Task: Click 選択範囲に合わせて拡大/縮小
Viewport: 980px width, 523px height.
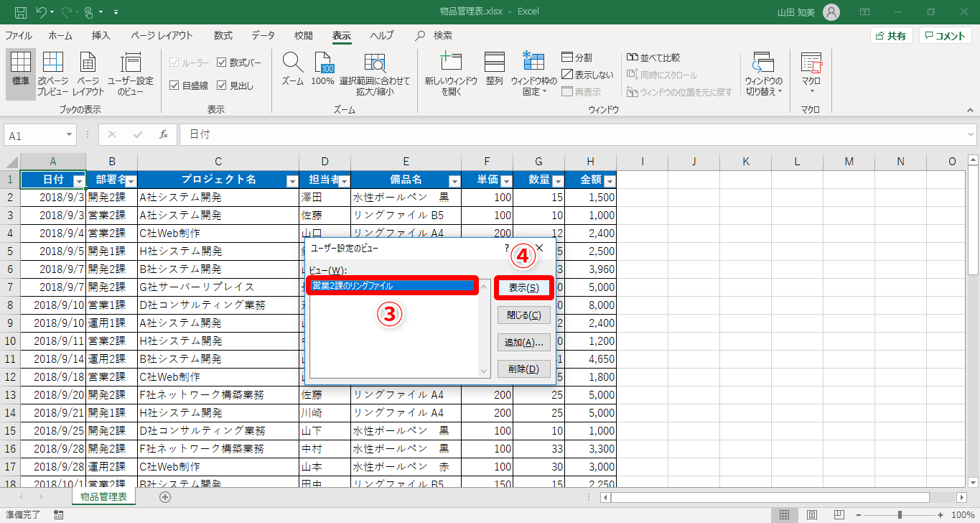Action: [375, 74]
